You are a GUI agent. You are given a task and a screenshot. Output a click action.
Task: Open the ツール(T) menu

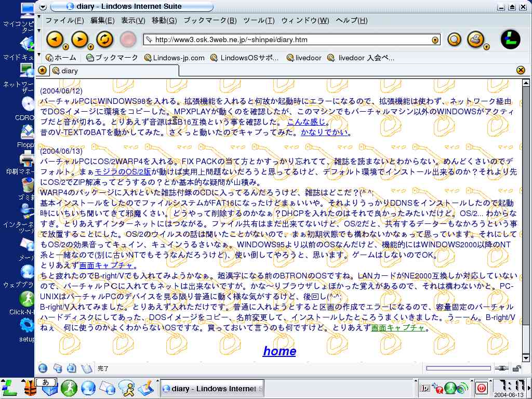tap(259, 20)
